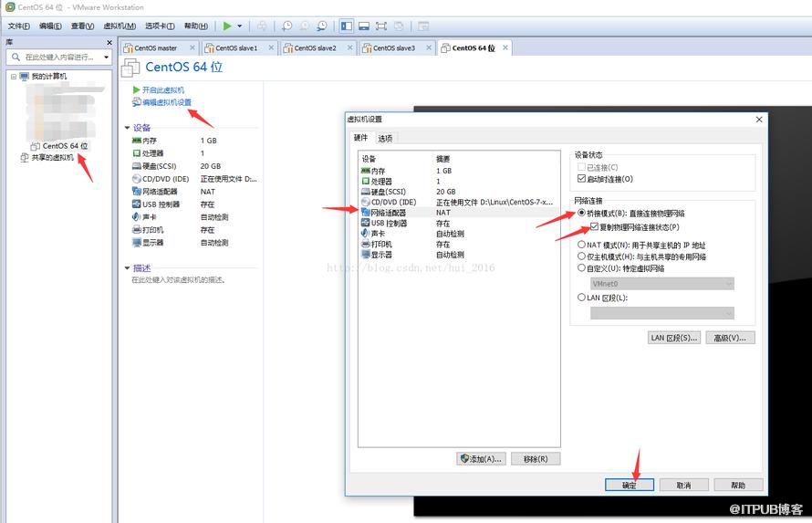Click the 高级(V)... button
Image resolution: width=812 pixels, height=523 pixels.
730,338
